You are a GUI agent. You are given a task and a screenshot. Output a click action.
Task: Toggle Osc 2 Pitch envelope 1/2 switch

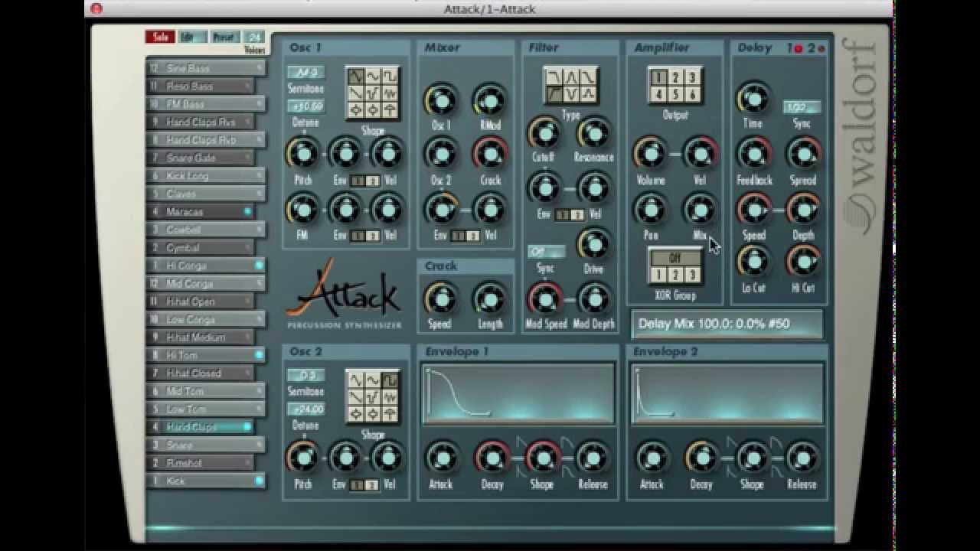click(x=365, y=485)
